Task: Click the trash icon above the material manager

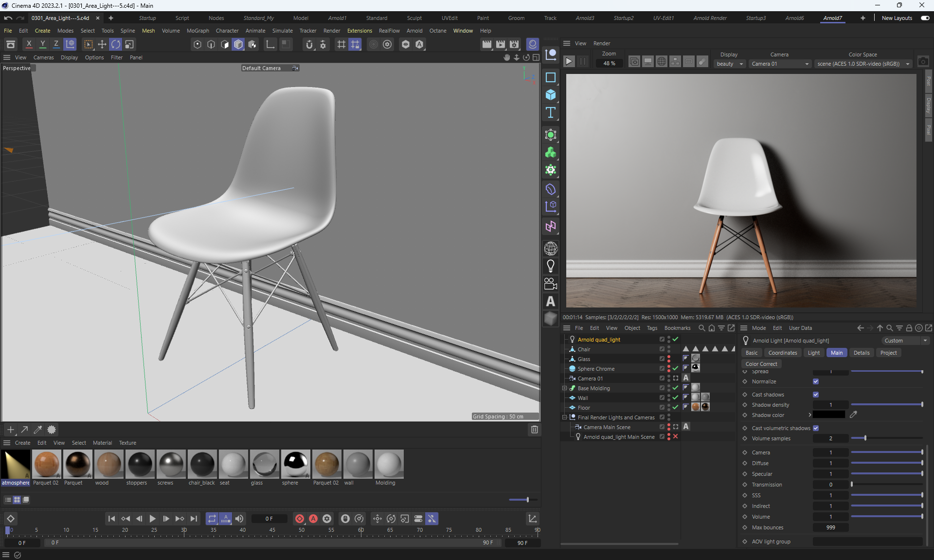Action: (534, 430)
